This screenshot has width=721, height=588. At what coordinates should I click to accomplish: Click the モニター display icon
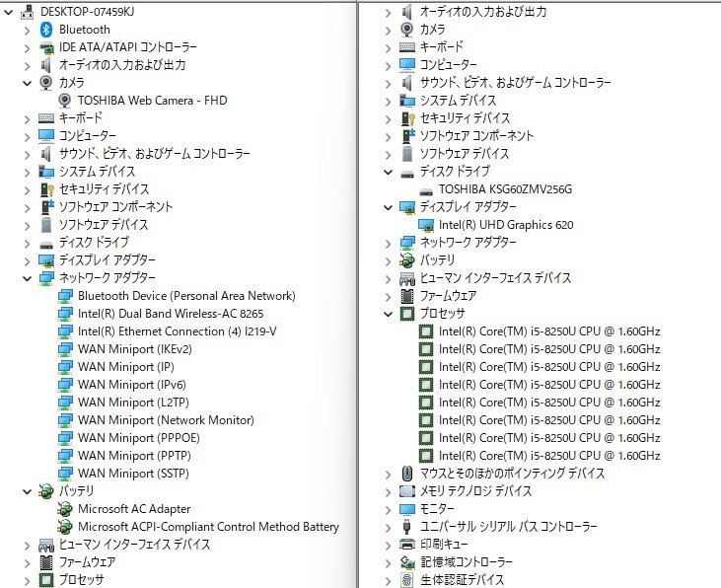(407, 509)
